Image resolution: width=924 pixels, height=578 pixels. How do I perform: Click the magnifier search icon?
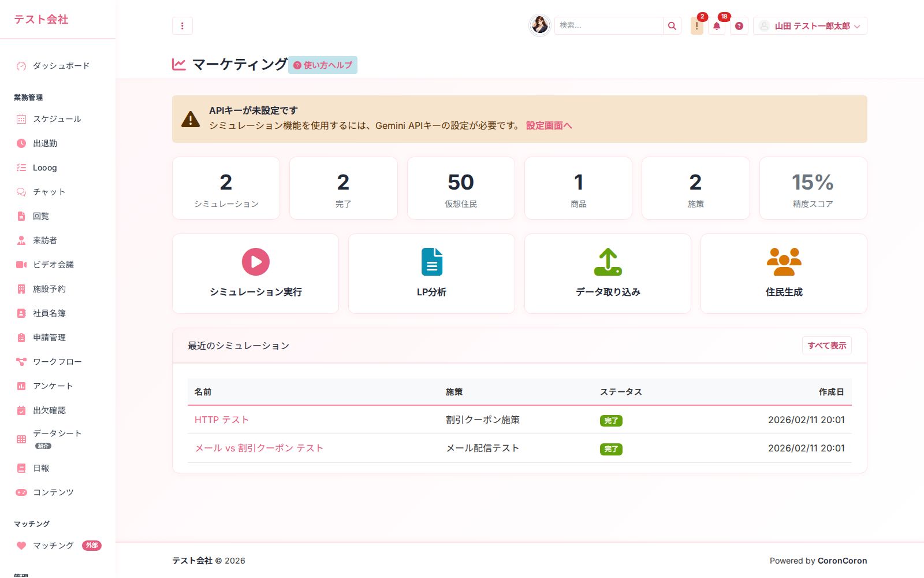pos(672,26)
